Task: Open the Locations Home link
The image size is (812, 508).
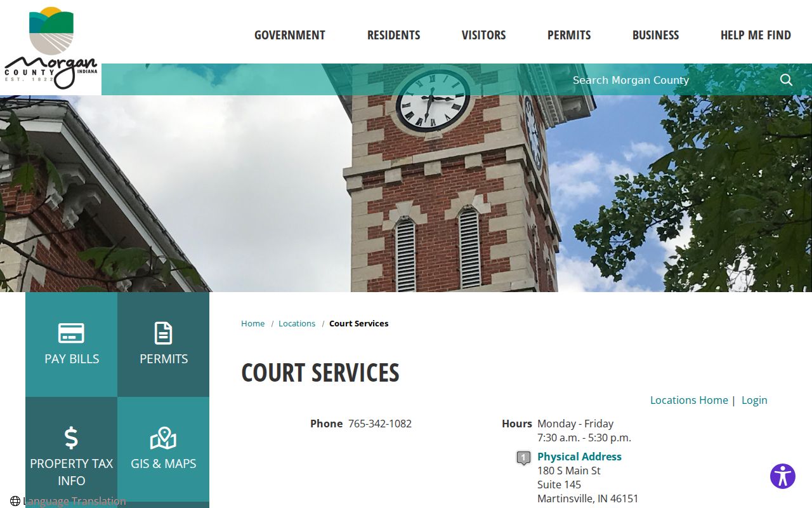Action: [x=689, y=400]
